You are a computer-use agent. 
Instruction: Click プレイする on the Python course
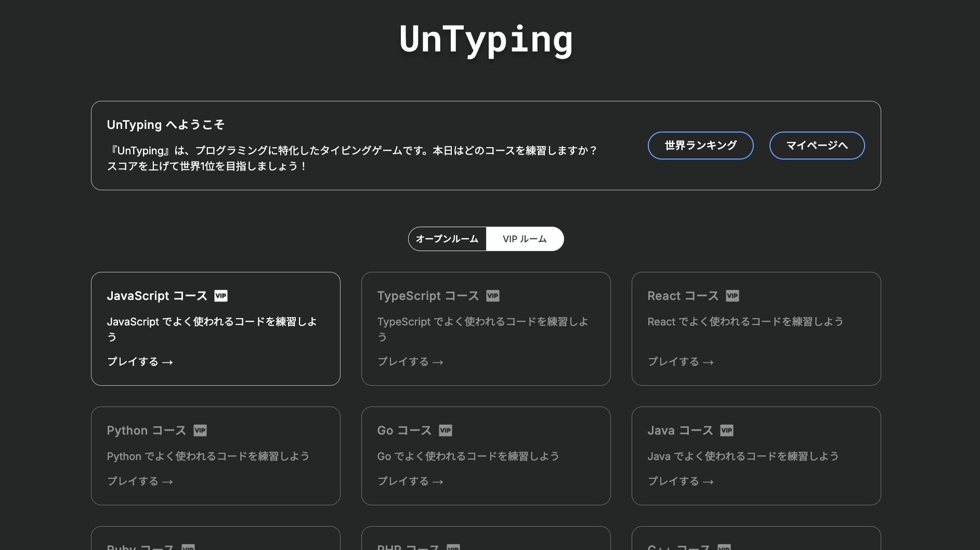pos(140,481)
